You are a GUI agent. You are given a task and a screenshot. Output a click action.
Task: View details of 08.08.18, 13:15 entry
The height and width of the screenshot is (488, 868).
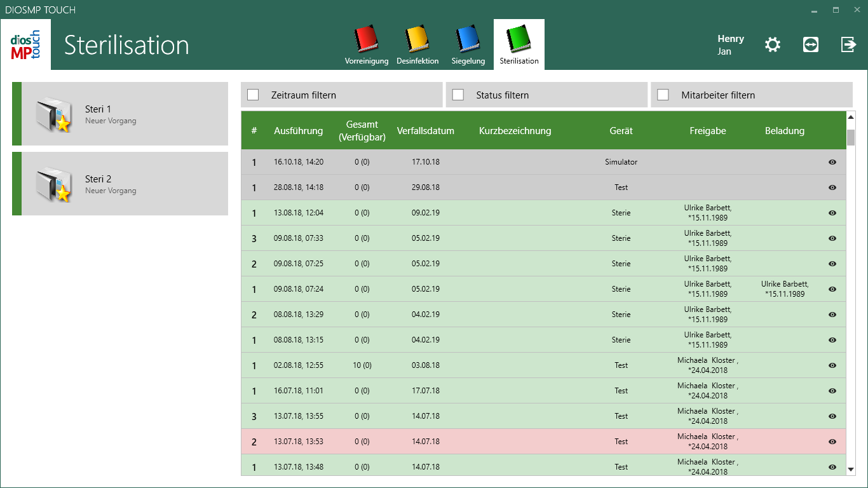click(832, 340)
